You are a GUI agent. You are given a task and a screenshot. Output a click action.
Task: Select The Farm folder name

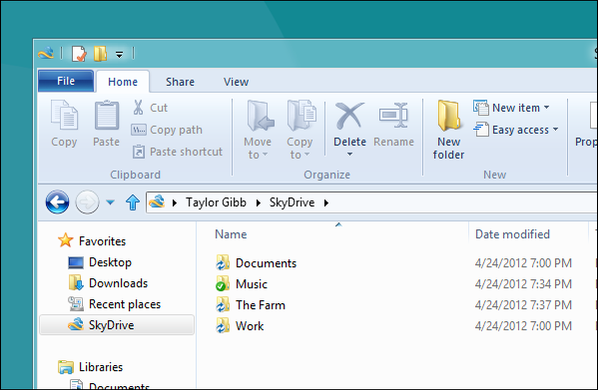coord(260,305)
